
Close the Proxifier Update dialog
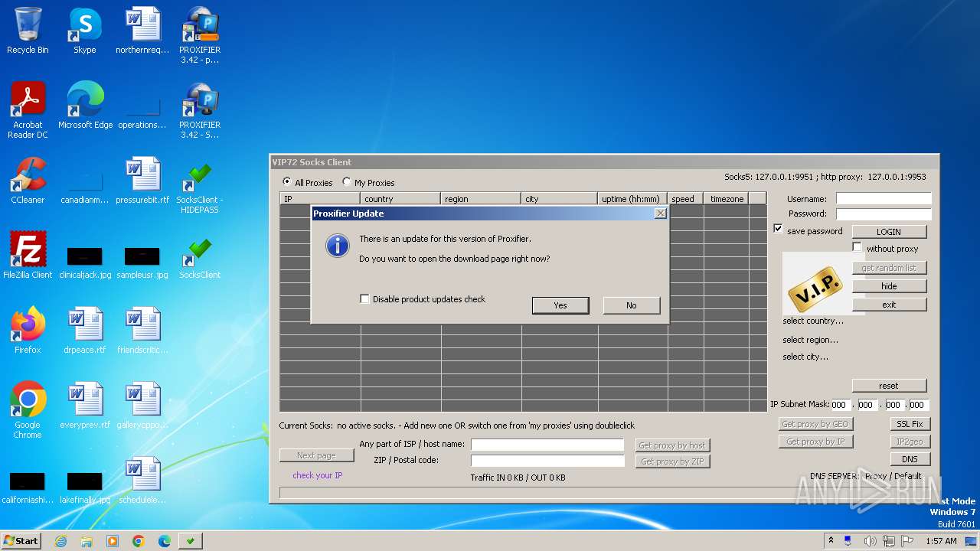[x=661, y=214]
